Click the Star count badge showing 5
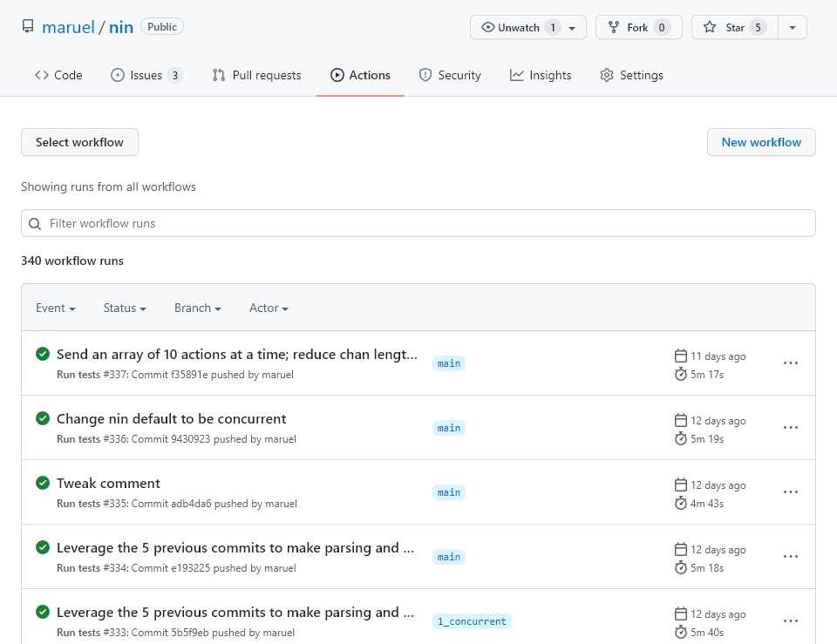Viewport: 837px width, 644px height. point(758,27)
